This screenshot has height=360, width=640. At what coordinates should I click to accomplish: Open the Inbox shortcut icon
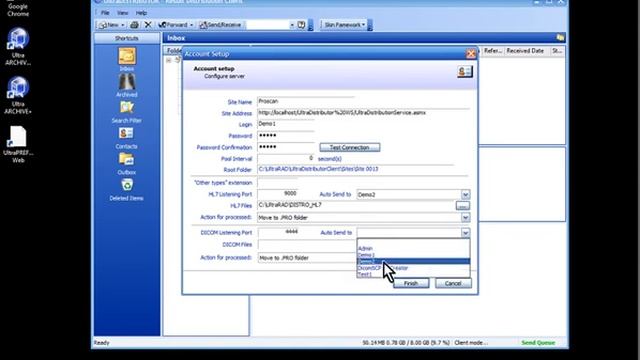pos(127,56)
